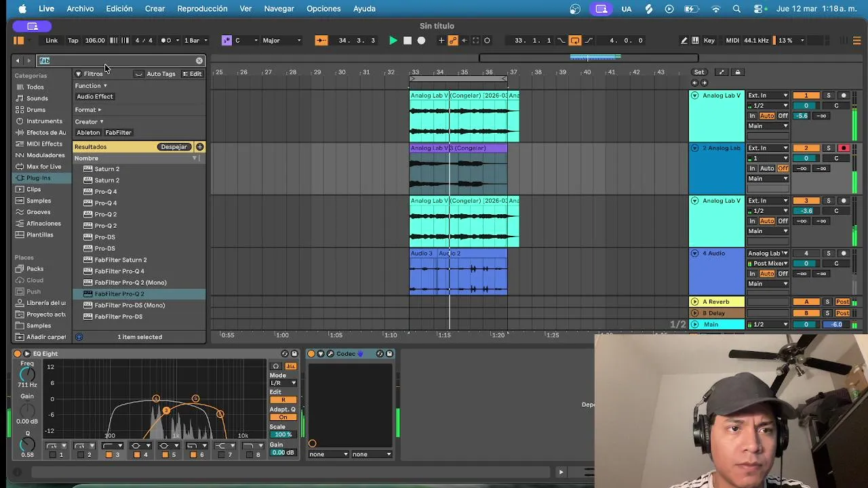Enable EQ Eight filter band 6 activator

click(193, 455)
